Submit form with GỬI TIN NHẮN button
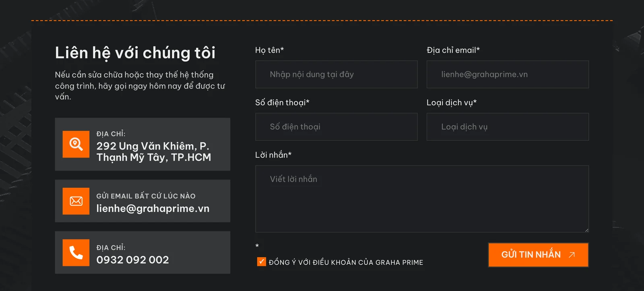The height and width of the screenshot is (291, 644). 538,255
